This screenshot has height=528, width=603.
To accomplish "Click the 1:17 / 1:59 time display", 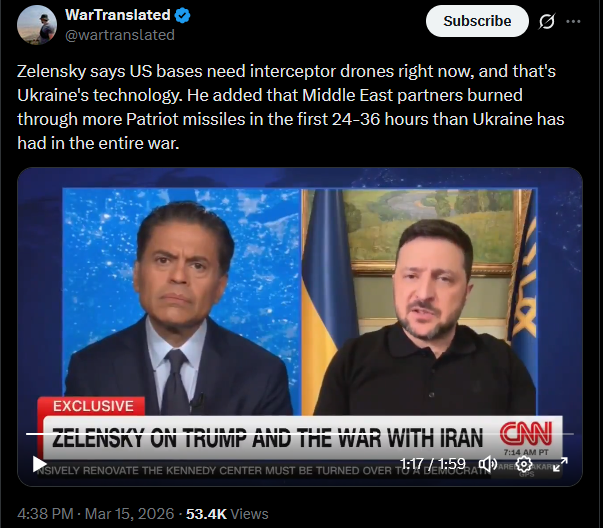I will (x=433, y=464).
